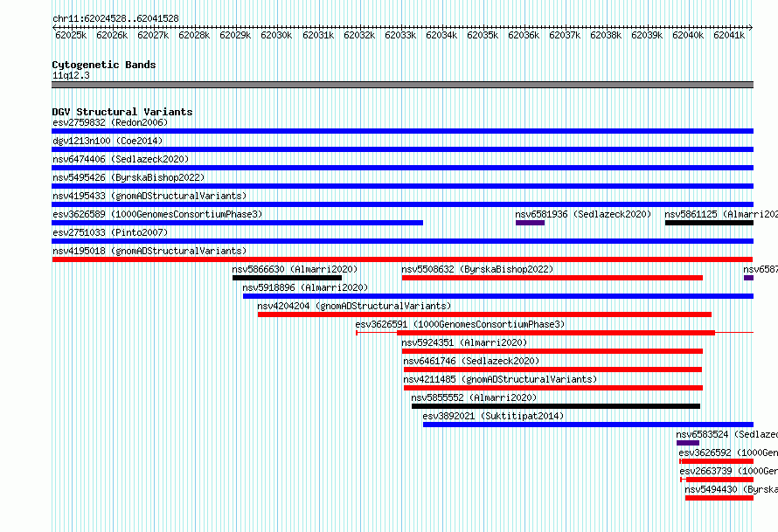Click black bar under nsv5866630
Screen dimensions: 778x532
288,278
